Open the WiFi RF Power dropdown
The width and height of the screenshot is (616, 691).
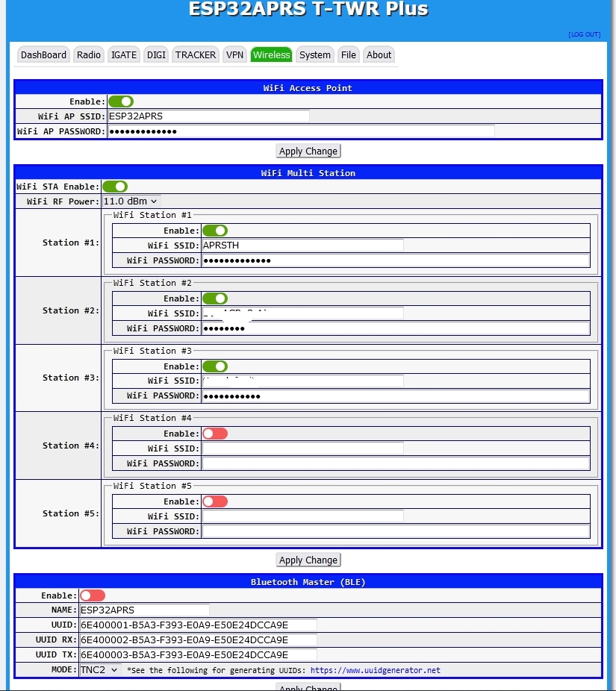pos(131,201)
